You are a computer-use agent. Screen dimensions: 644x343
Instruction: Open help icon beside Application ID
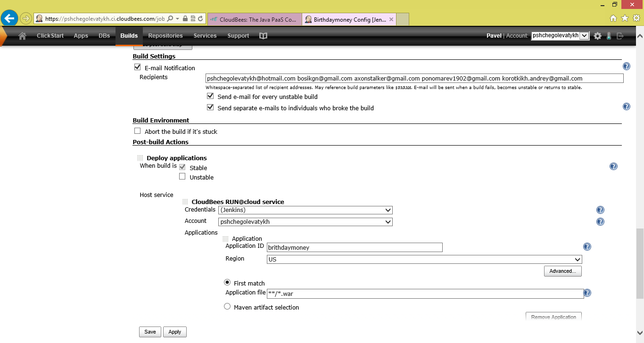(x=587, y=247)
